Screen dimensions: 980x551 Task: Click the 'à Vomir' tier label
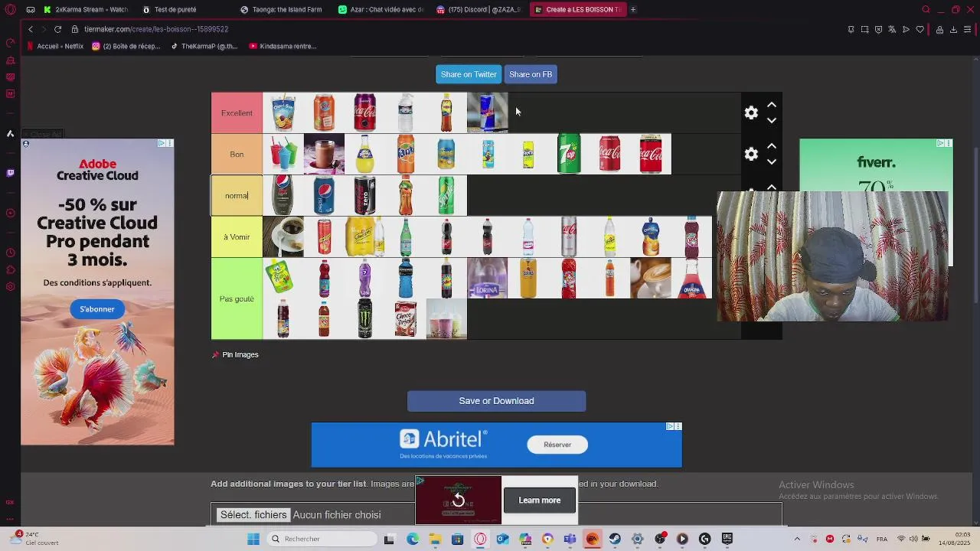coord(237,236)
